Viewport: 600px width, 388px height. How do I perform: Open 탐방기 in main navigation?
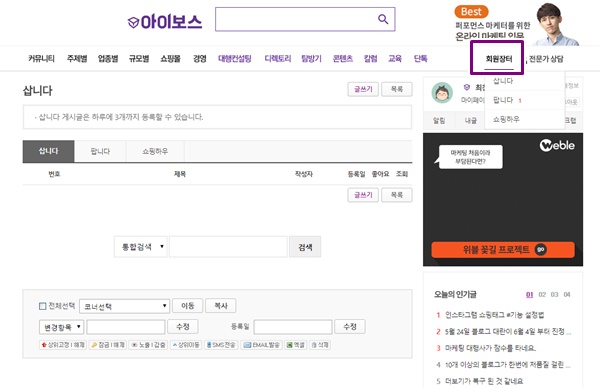311,59
